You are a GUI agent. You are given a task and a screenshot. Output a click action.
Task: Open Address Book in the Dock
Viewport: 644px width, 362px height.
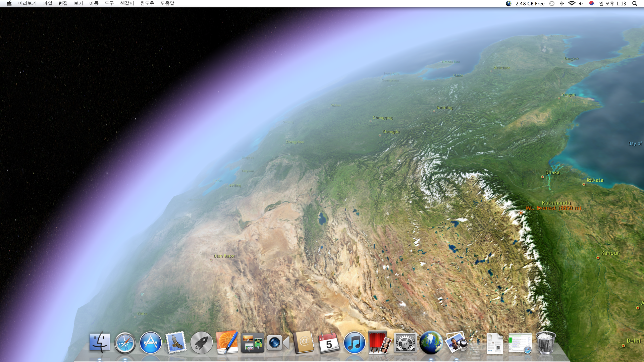point(304,342)
